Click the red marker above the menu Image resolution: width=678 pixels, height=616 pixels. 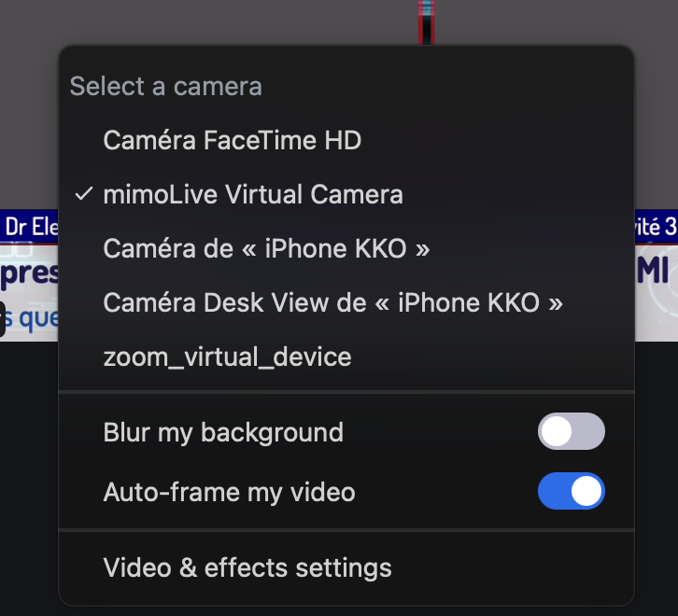(x=426, y=21)
